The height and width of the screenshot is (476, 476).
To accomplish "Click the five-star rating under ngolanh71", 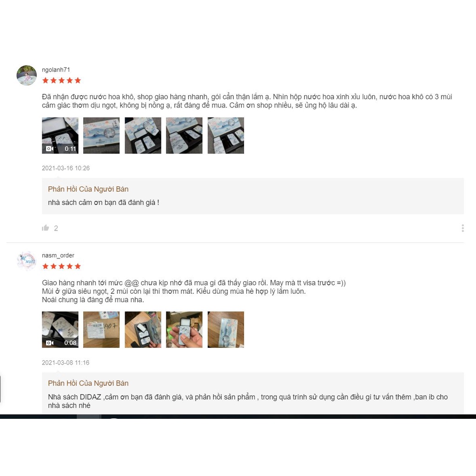I will point(62,80).
